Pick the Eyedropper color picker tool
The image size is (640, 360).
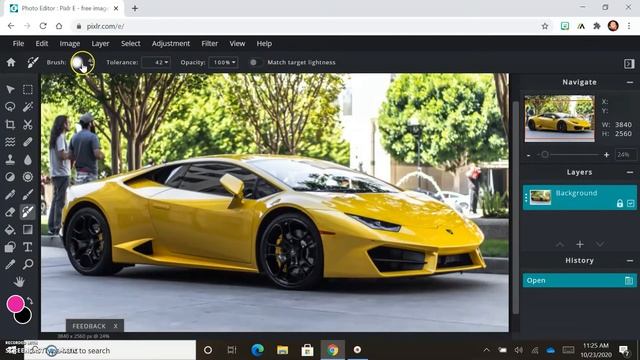click(x=10, y=264)
